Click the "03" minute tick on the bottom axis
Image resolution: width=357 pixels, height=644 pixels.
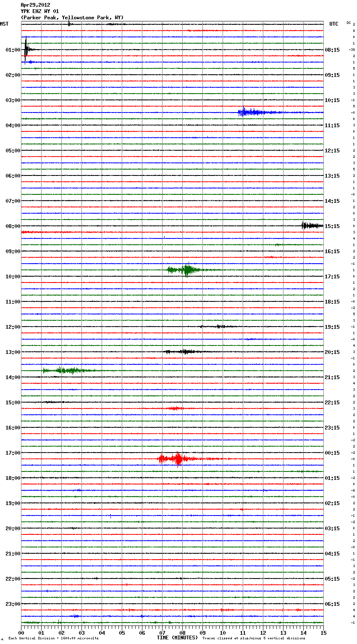click(81, 633)
